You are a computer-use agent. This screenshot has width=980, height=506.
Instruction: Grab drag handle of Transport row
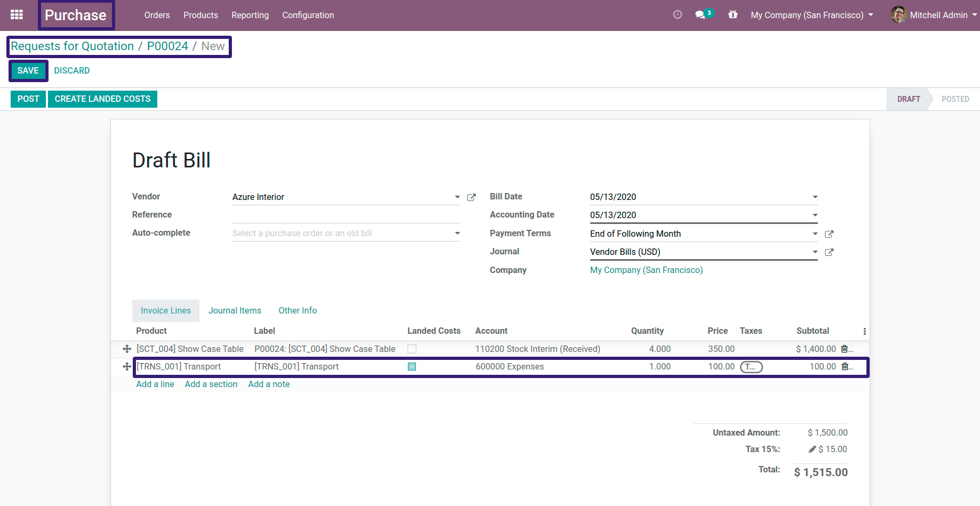point(127,366)
